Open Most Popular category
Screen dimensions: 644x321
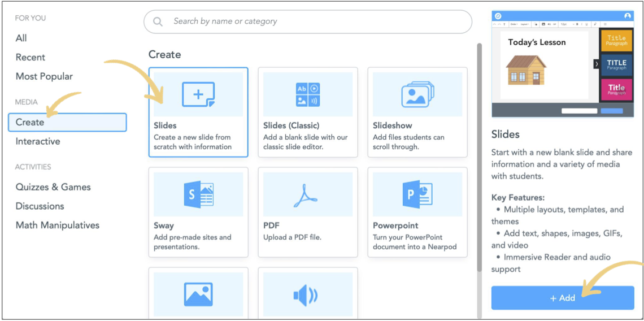click(44, 76)
